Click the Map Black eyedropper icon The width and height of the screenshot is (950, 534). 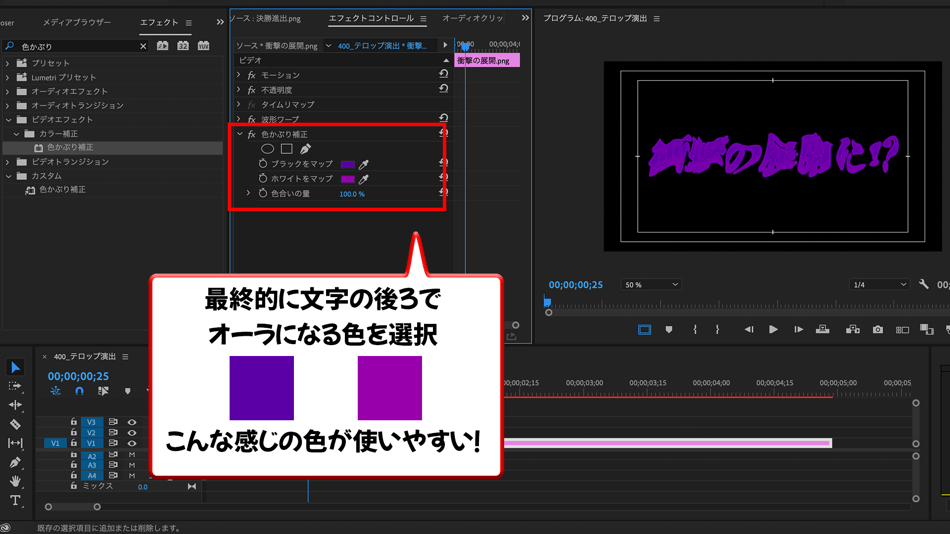pos(364,164)
